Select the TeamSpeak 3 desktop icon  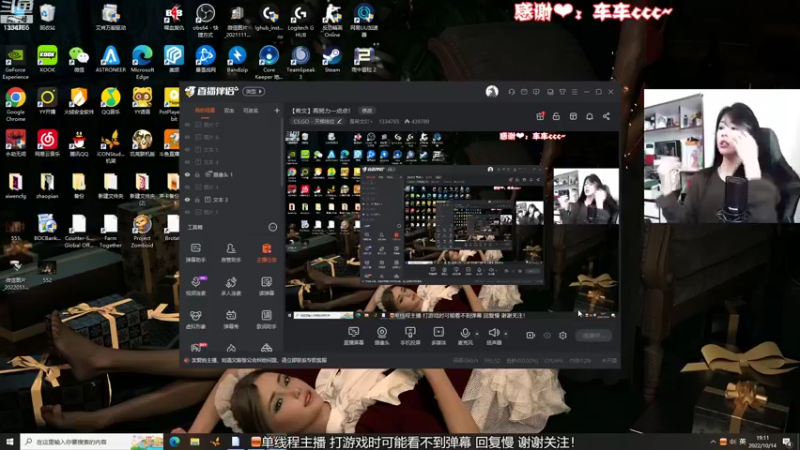301,62
